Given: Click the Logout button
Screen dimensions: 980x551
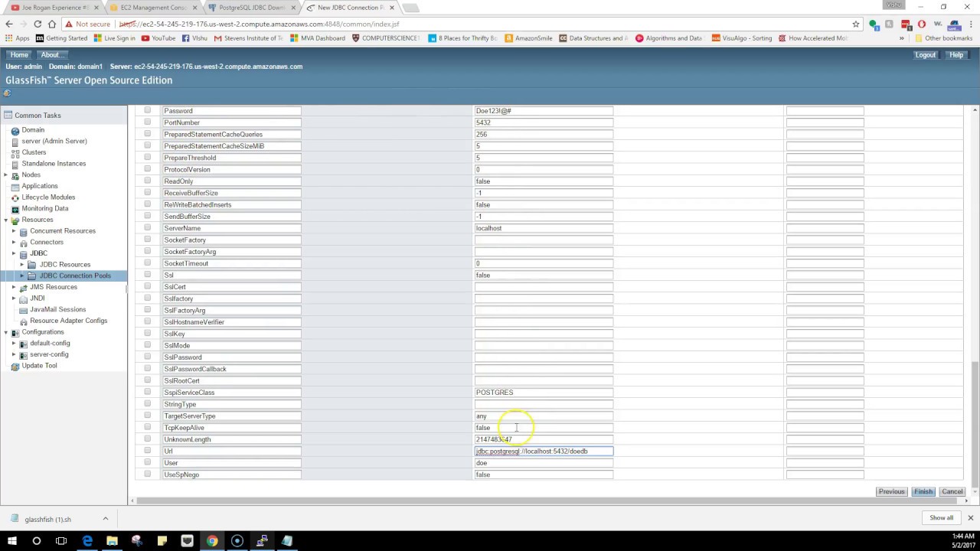Looking at the screenshot, I should [925, 55].
